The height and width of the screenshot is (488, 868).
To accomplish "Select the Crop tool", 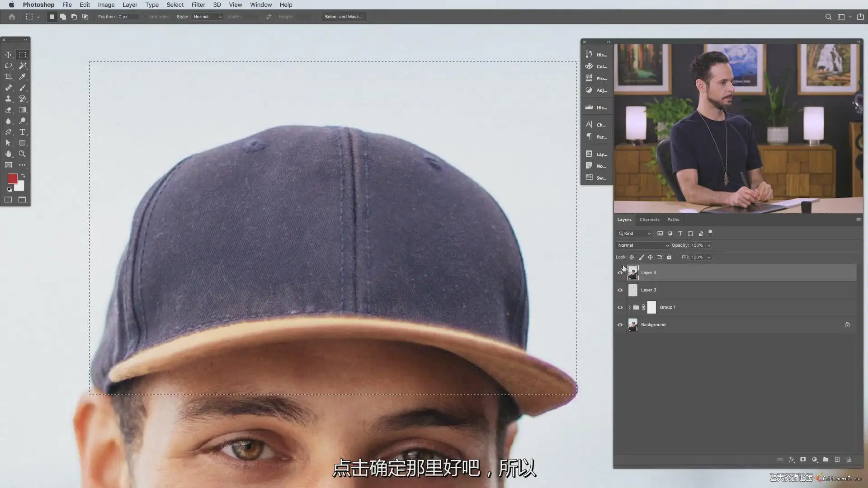I will click(8, 77).
